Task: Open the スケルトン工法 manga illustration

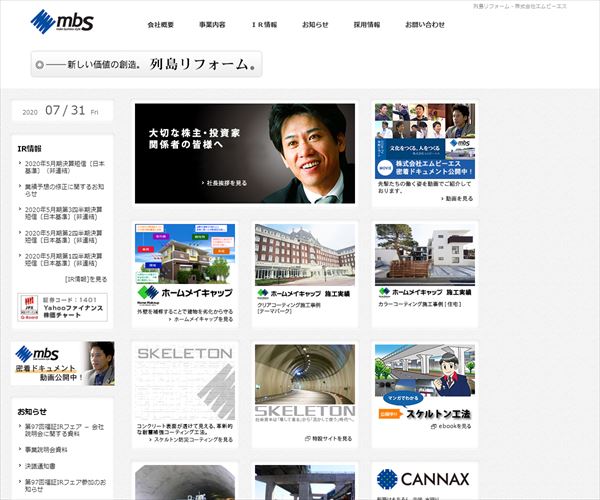Action: (x=425, y=370)
